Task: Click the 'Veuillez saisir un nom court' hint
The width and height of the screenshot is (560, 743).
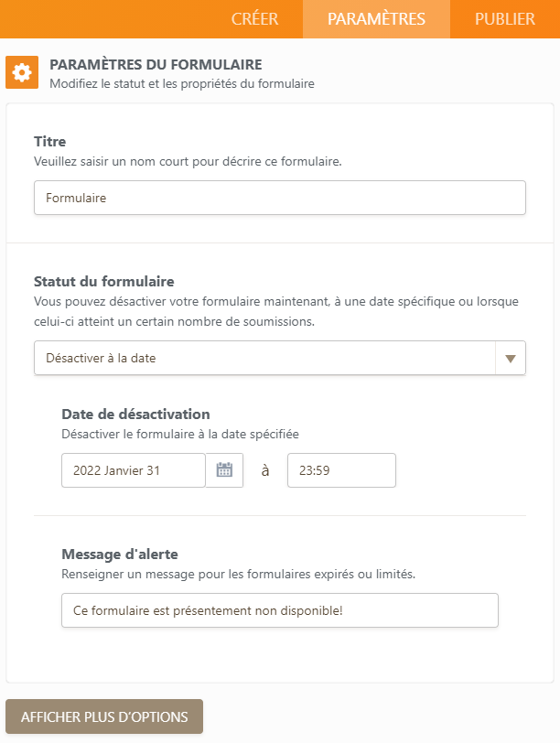Action: click(188, 161)
